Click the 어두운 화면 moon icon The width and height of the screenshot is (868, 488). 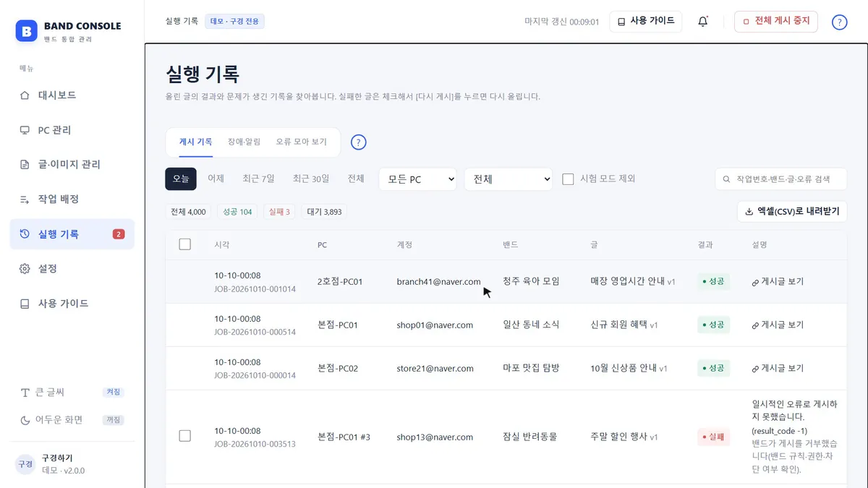click(x=25, y=420)
